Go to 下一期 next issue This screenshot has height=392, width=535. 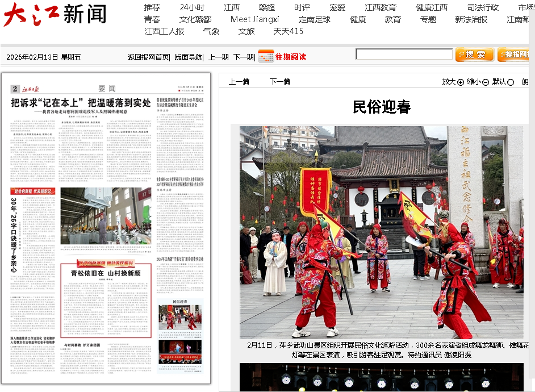[243, 57]
